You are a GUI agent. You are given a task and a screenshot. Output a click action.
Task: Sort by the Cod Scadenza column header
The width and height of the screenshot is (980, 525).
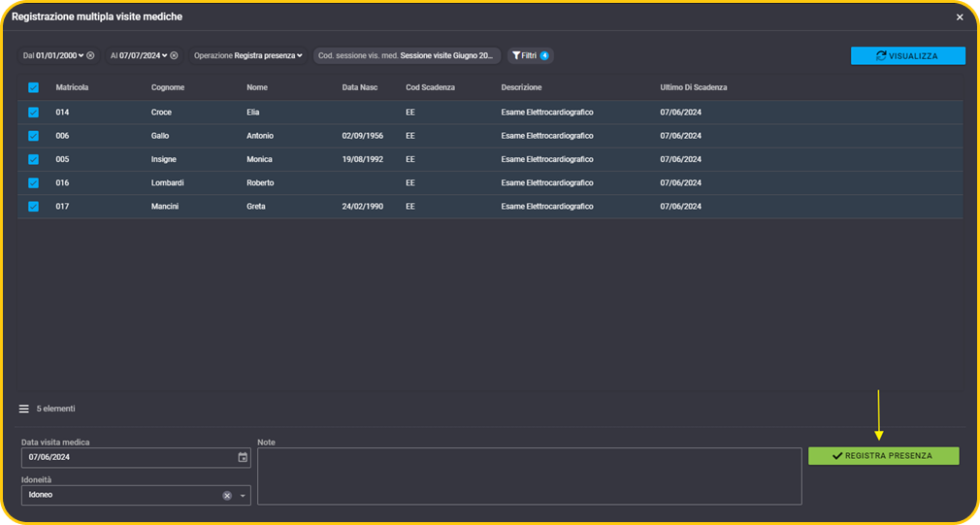click(430, 87)
